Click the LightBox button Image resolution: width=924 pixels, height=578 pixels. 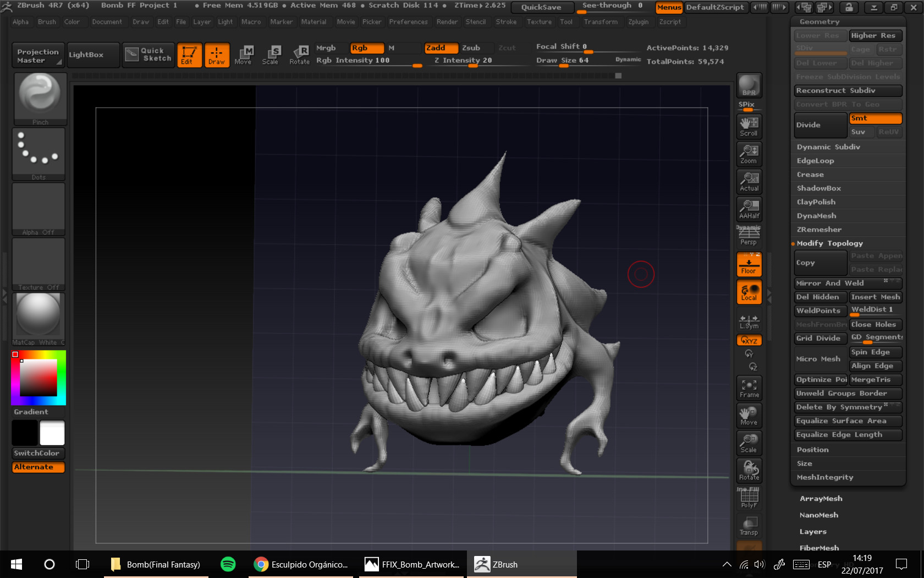tap(93, 54)
